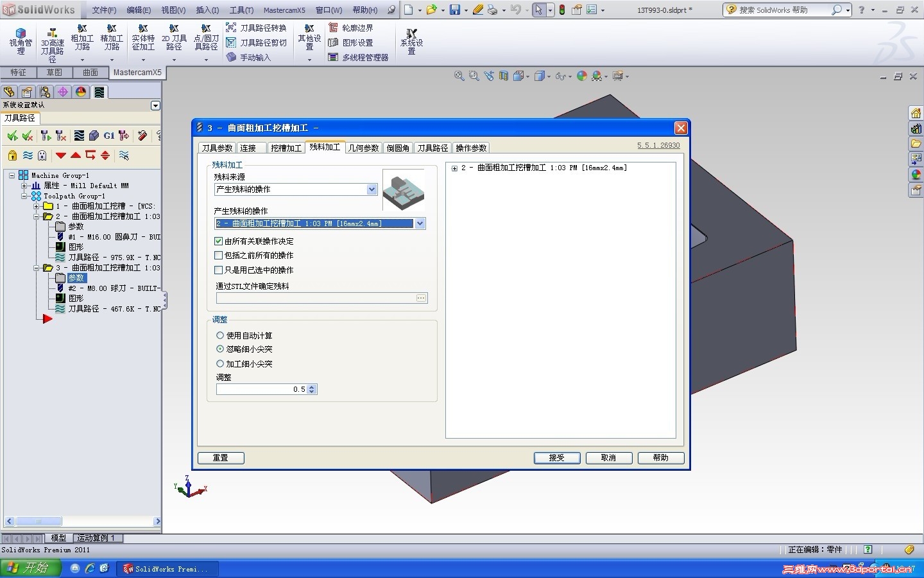This screenshot has width=924, height=578.
Task: Select the 使用自动计算 radio option
Action: click(220, 335)
